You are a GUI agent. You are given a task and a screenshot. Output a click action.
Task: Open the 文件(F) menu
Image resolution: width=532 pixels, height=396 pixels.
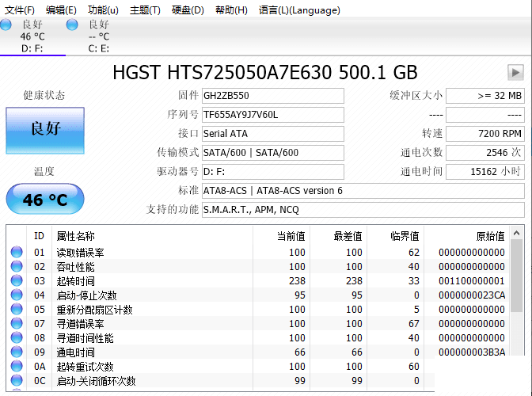(x=20, y=10)
